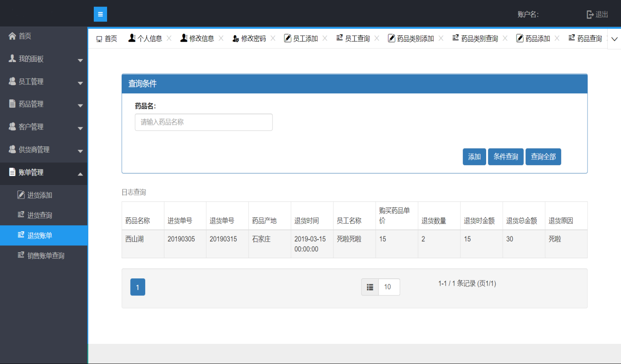Open 销售账单查询 in the sidebar
621x364 pixels.
click(44, 255)
